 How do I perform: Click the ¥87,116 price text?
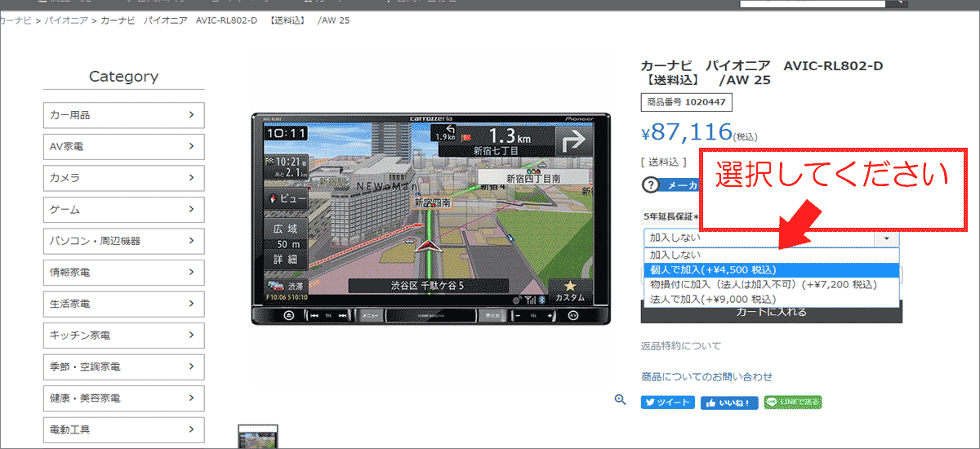click(x=687, y=131)
